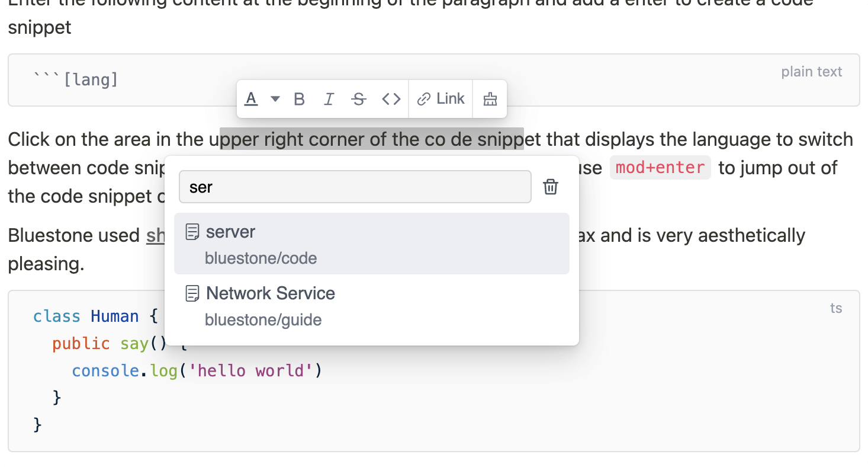Click the word 'pleasing.' in paragraph

pos(46,264)
